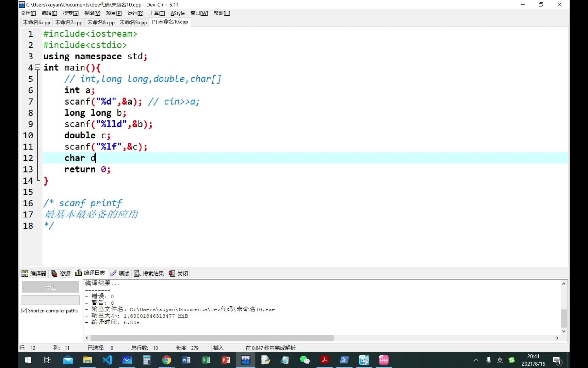This screenshot has height=368, width=588.
Task: Click the 关闭 panel tab
Action: point(178,273)
